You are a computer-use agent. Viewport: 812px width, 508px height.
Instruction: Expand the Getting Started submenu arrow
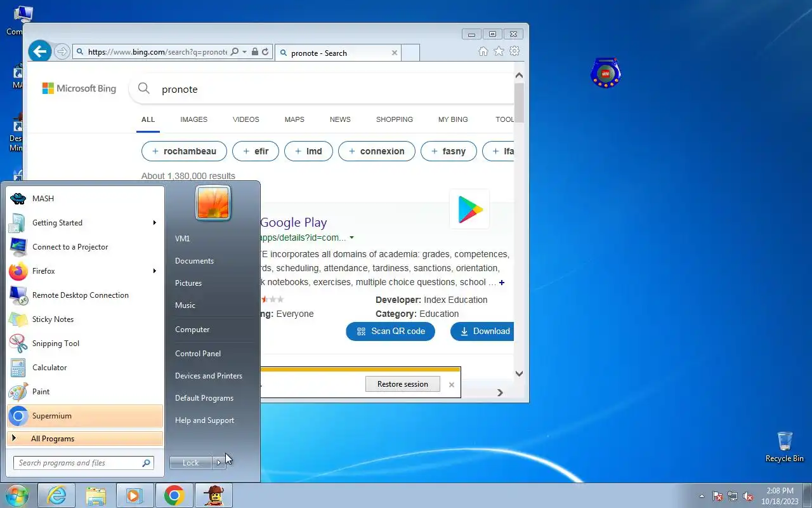(154, 223)
